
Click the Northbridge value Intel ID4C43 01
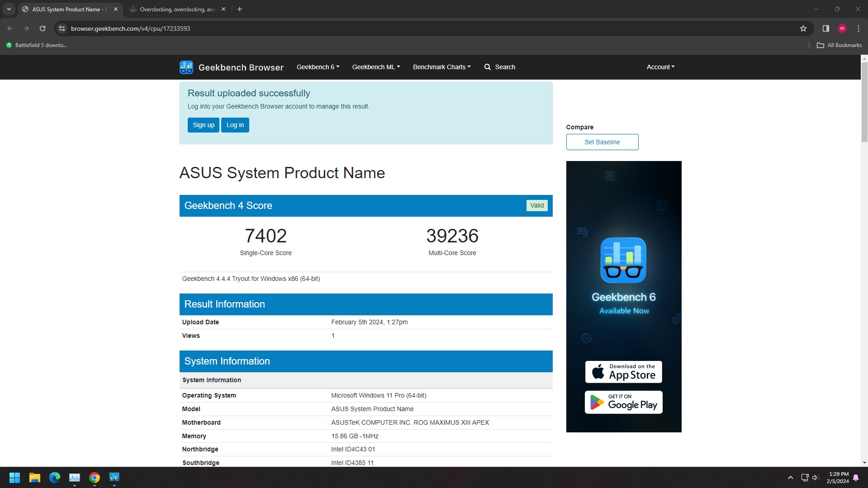coord(353,449)
